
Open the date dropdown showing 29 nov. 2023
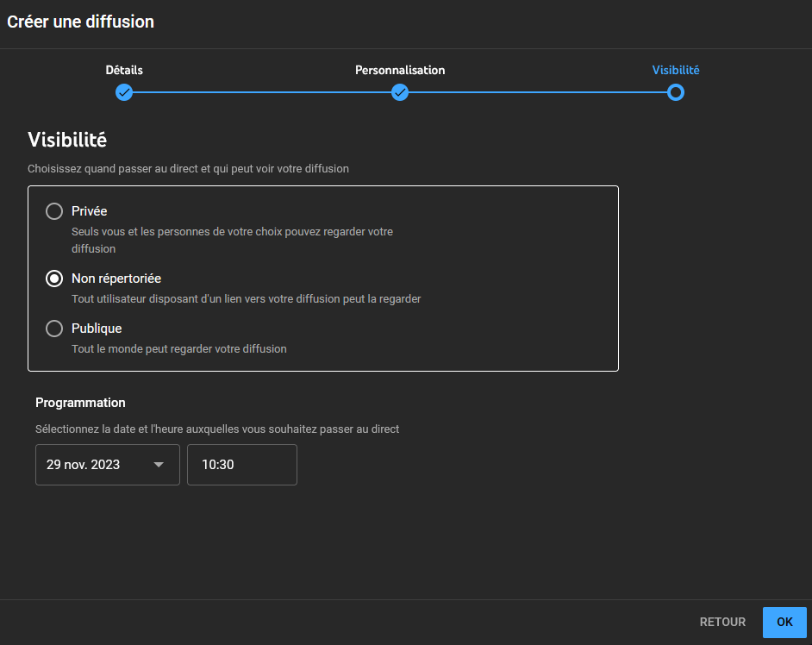pos(108,465)
